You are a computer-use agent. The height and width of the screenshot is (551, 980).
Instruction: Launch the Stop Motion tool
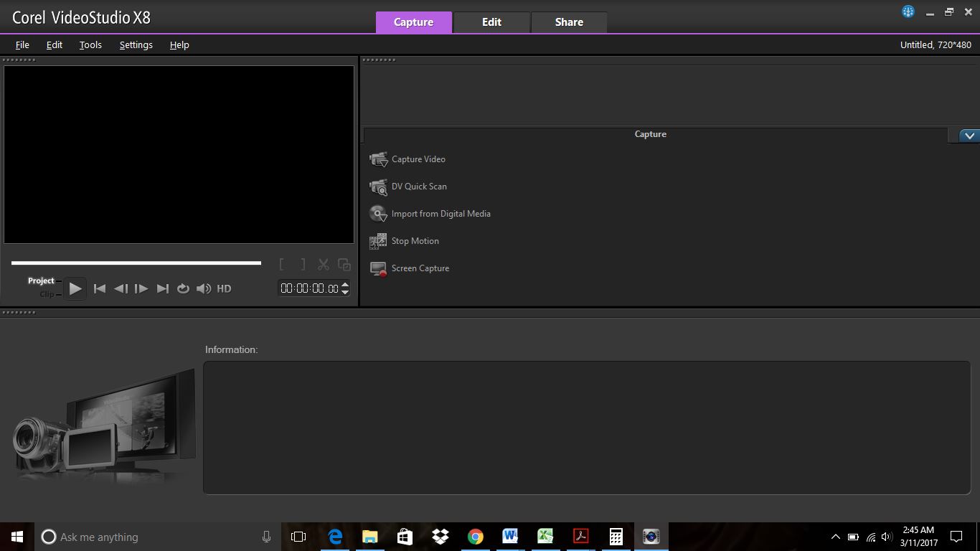coord(415,240)
